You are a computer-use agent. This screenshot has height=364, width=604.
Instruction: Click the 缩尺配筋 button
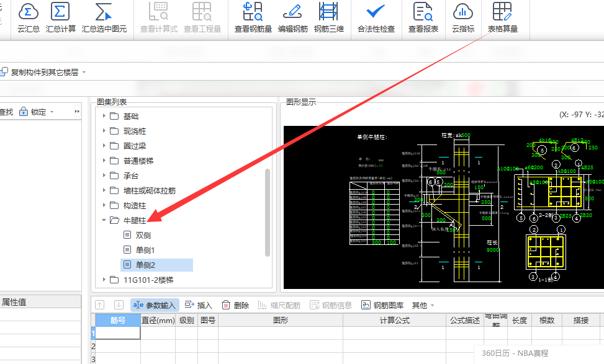click(x=279, y=305)
